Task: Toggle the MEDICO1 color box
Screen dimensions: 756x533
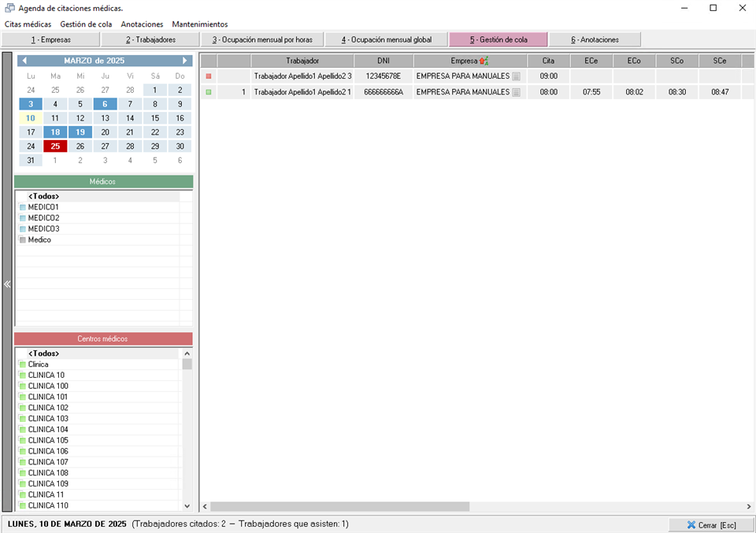Action: coord(23,207)
